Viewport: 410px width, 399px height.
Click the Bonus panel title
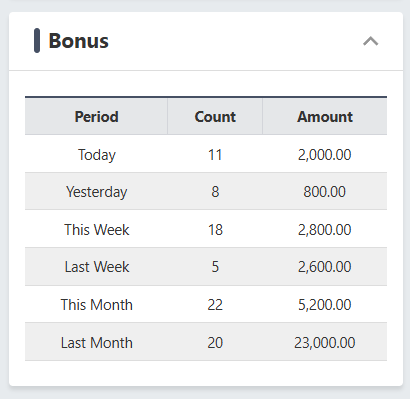pyautogui.click(x=79, y=41)
